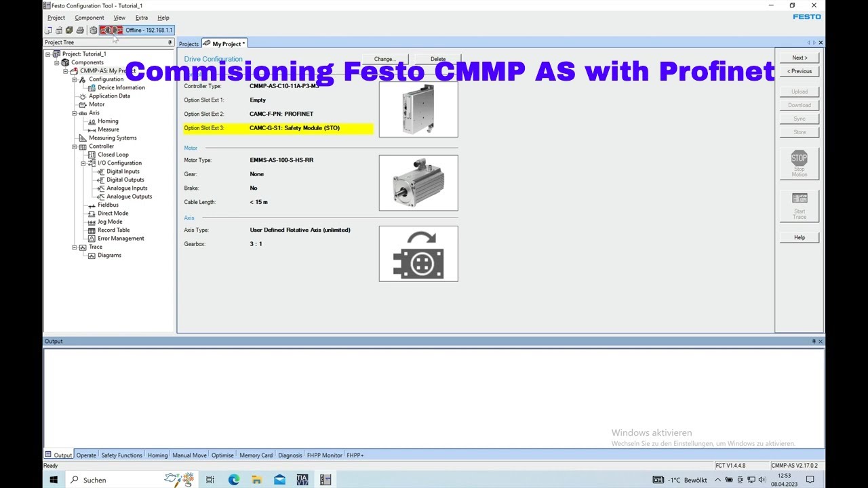Open the TIA Portal taskbar icon

303,480
